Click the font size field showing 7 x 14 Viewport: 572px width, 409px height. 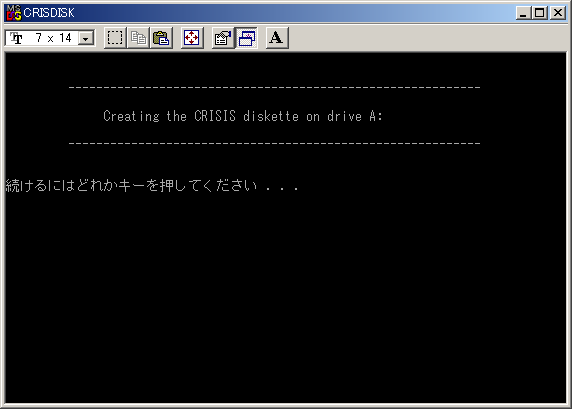[x=50, y=38]
